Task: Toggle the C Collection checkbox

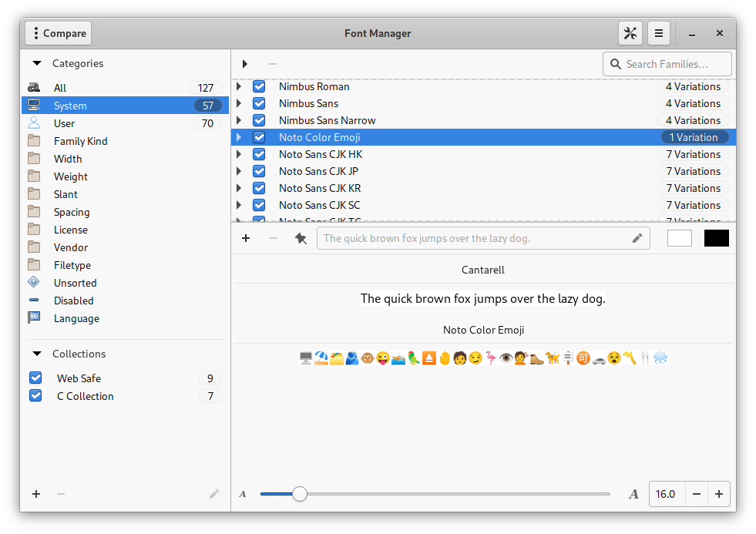Action: tap(35, 396)
